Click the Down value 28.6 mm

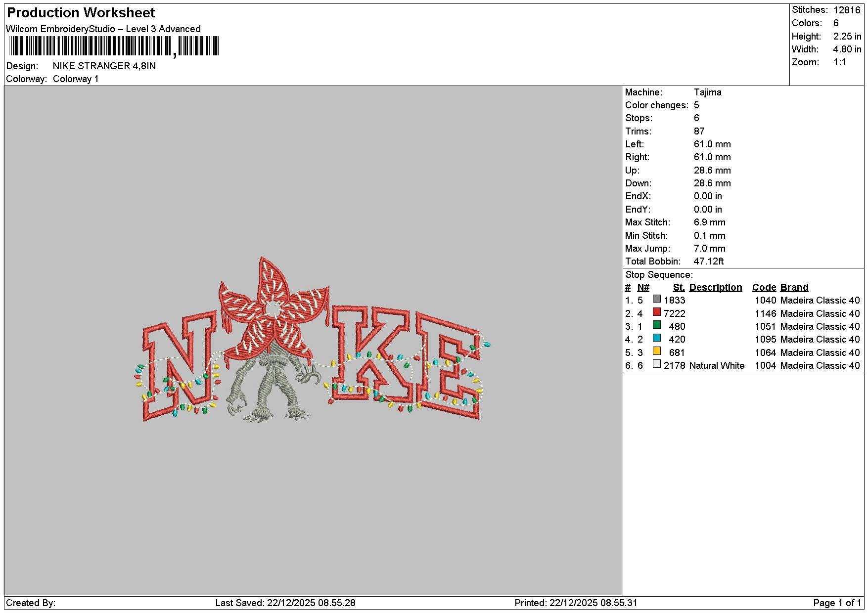click(712, 183)
